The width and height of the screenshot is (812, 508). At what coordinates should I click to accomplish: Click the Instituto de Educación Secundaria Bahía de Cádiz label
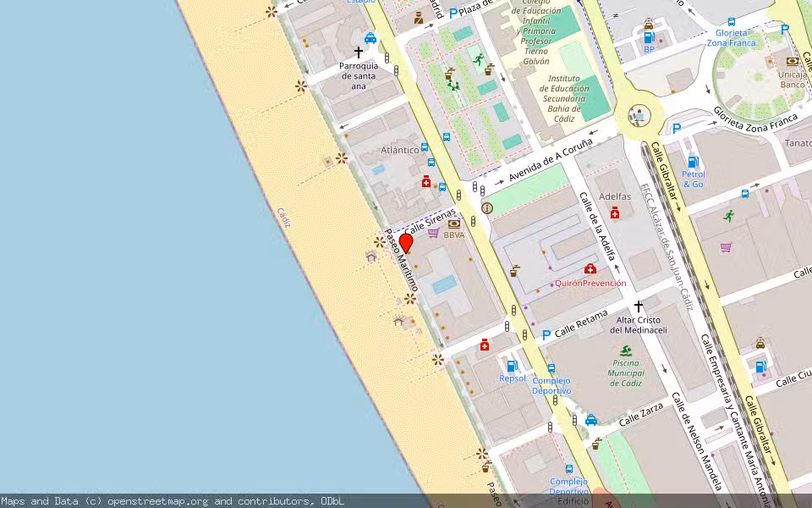[x=564, y=98]
